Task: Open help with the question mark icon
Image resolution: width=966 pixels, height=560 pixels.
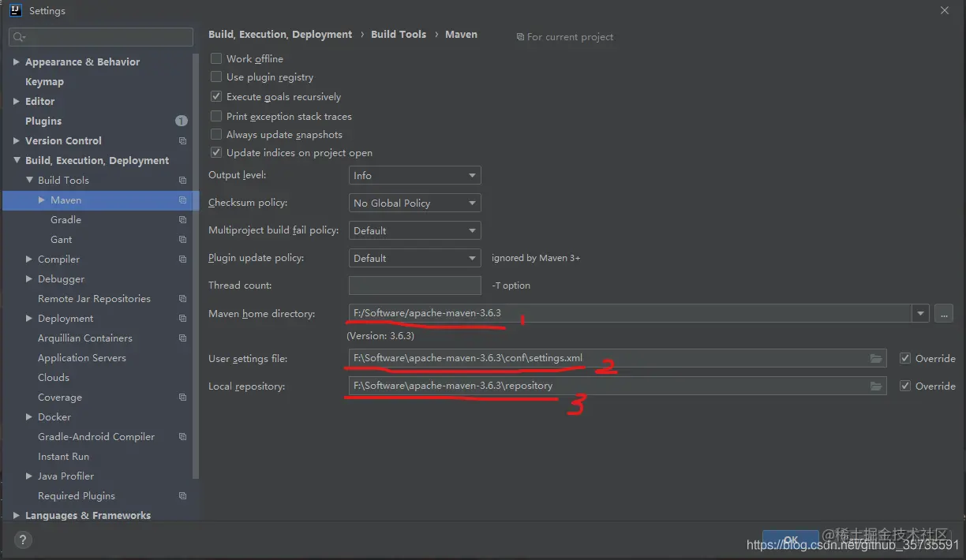Action: pos(23,540)
